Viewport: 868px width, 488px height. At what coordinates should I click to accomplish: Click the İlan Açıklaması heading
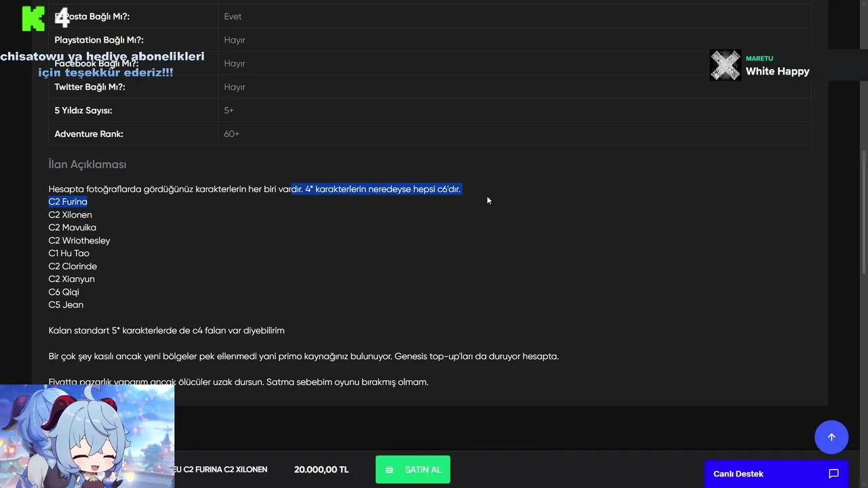[87, 164]
